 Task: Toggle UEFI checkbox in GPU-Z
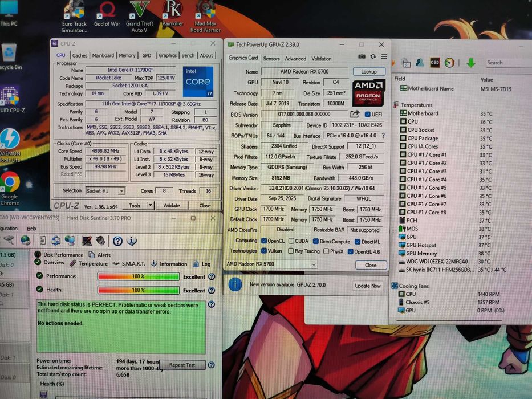[367, 115]
